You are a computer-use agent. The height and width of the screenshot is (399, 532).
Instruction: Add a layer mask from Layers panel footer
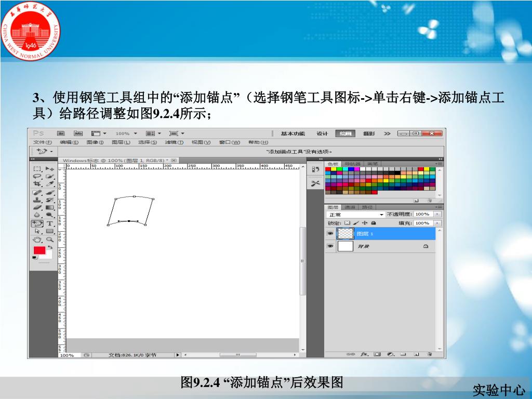pos(377,354)
